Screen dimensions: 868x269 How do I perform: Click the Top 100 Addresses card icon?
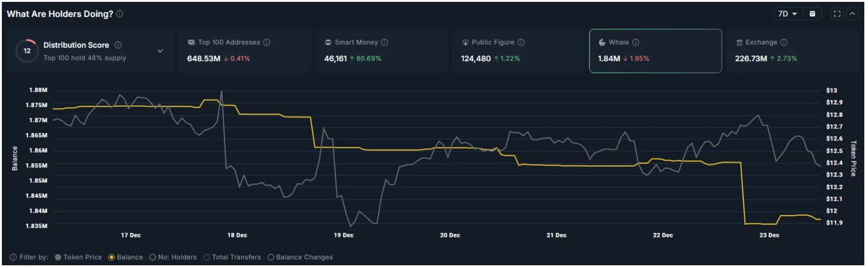191,42
